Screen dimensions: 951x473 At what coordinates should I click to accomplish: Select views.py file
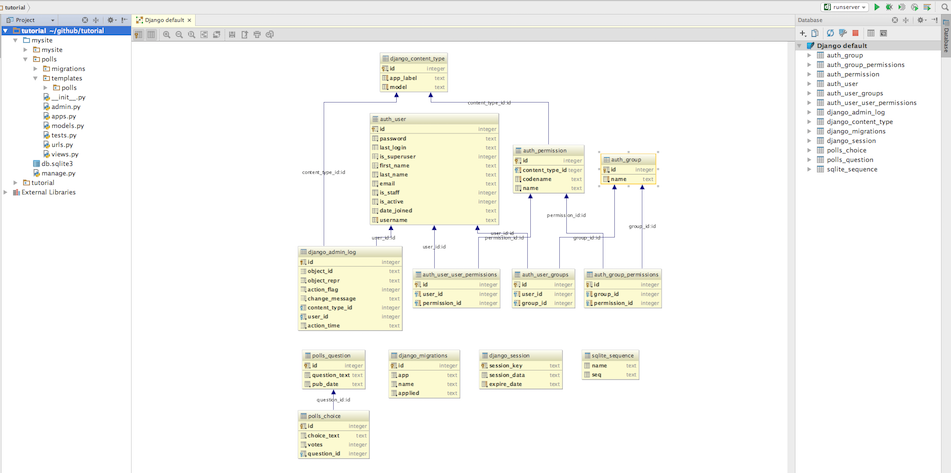[65, 154]
